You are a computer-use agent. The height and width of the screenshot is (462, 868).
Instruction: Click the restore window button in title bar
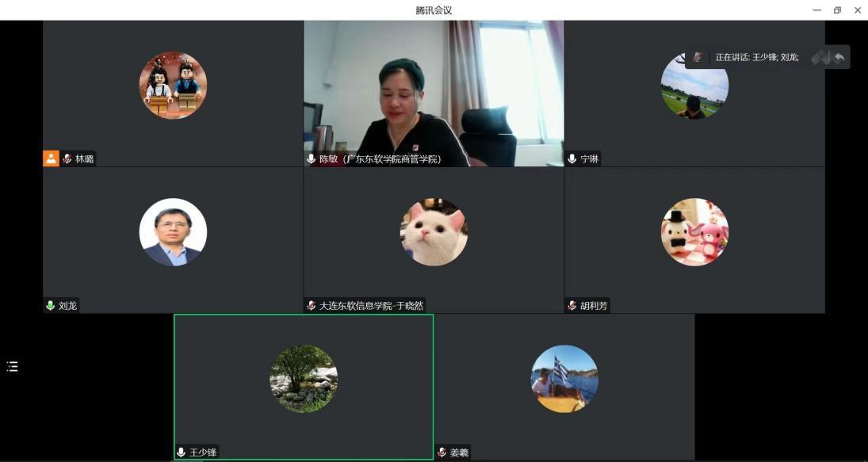pos(837,10)
